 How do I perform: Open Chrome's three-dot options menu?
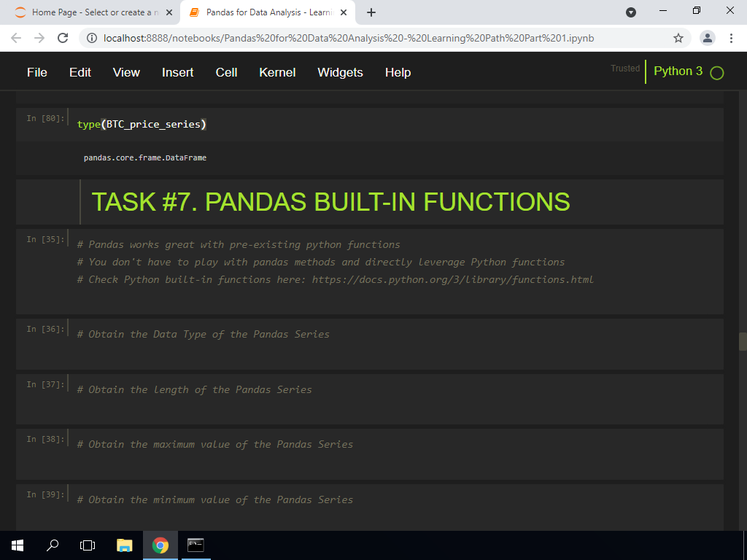[732, 37]
